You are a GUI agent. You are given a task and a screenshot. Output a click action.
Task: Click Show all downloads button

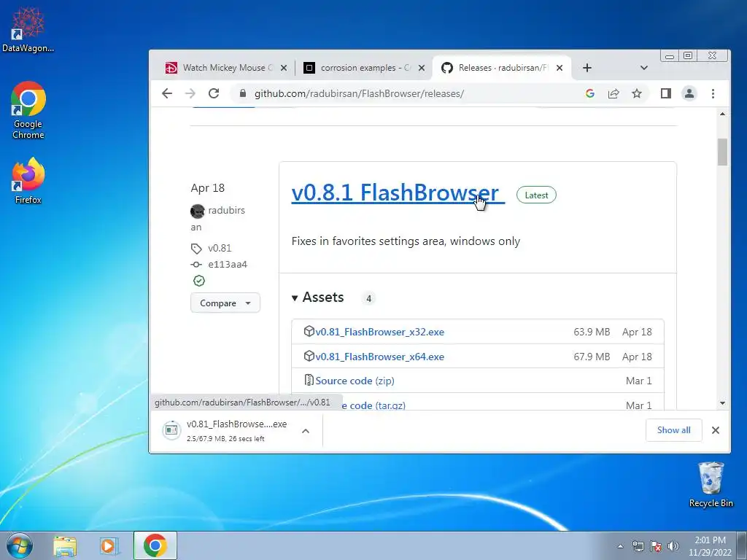click(673, 430)
